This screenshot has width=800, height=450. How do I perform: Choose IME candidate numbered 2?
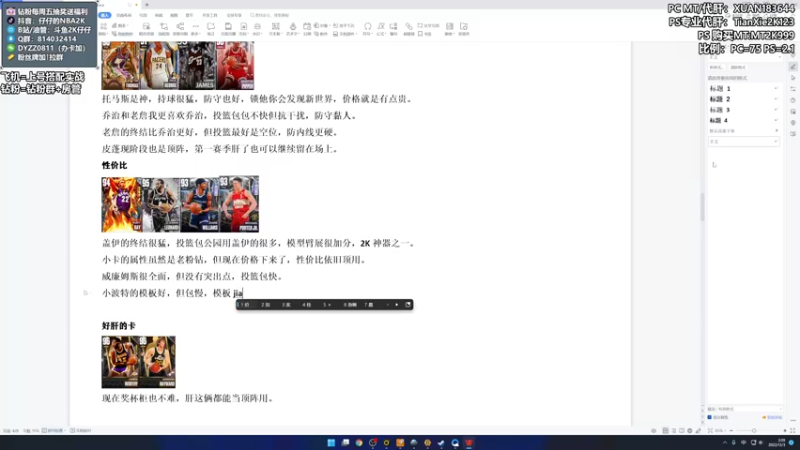tap(265, 305)
